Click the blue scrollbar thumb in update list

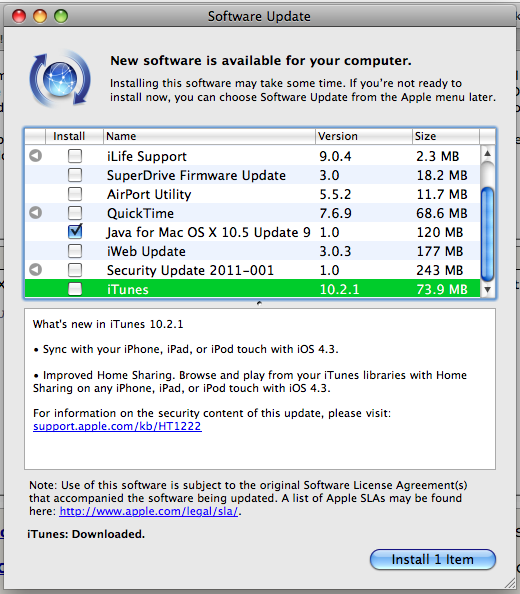[487, 234]
